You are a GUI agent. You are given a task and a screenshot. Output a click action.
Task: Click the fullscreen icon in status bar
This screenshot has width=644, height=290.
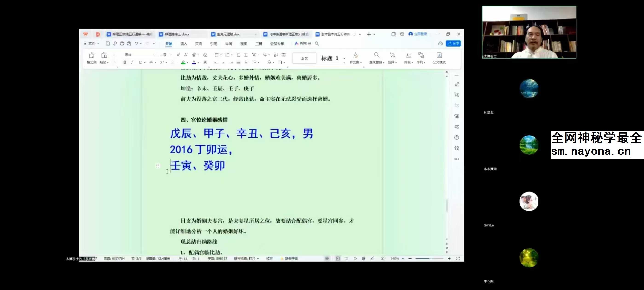click(458, 258)
